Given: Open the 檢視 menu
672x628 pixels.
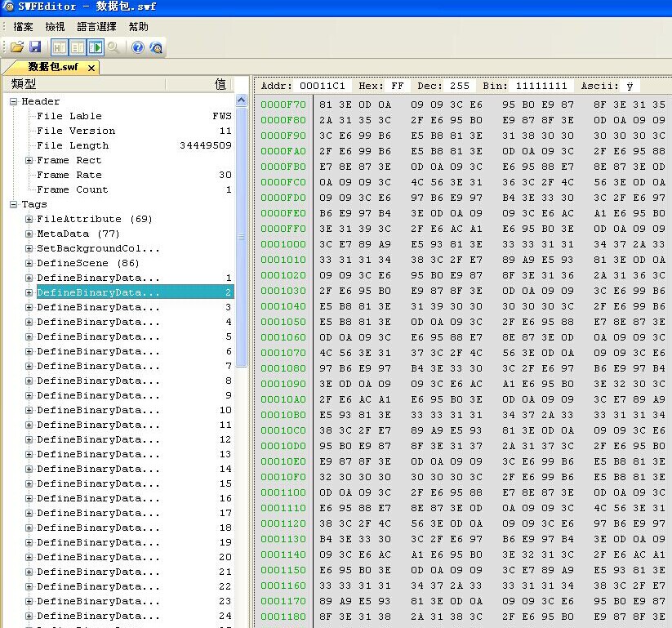Looking at the screenshot, I should click(x=55, y=27).
